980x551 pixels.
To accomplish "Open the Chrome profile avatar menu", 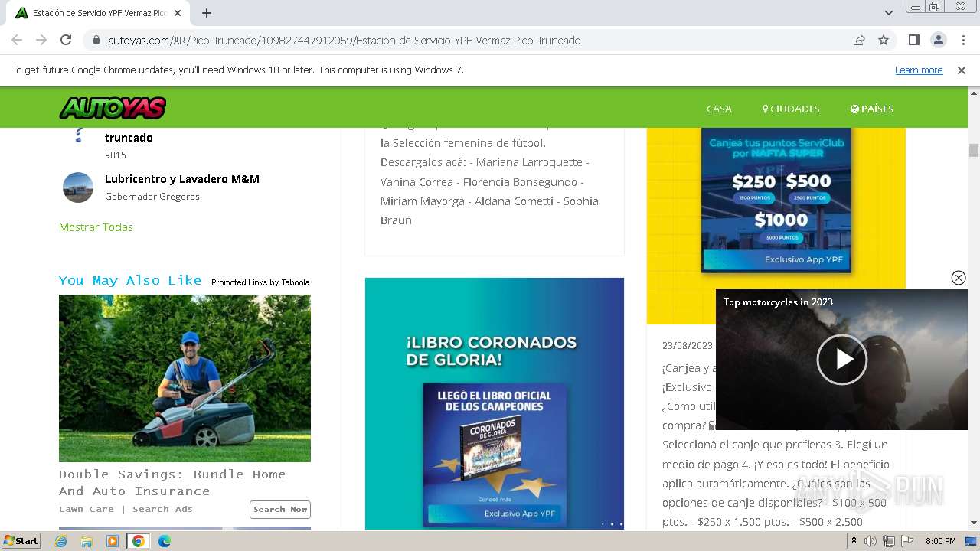I will point(938,41).
